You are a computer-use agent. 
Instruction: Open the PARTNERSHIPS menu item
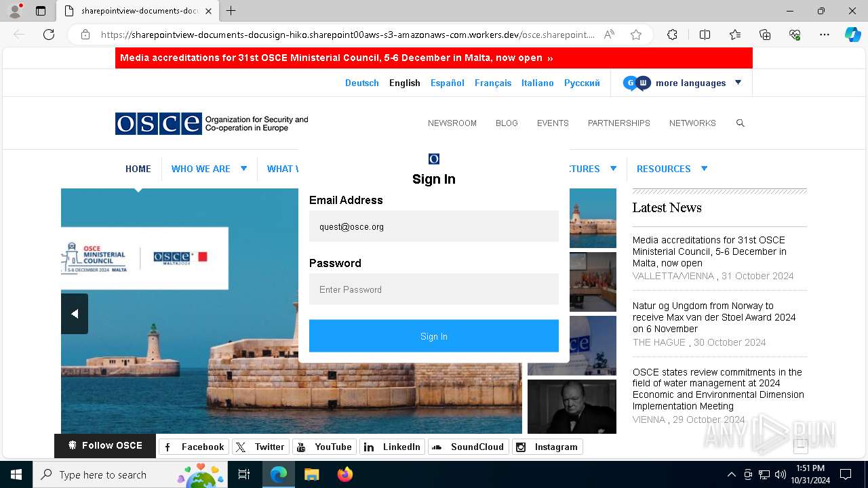pyautogui.click(x=619, y=123)
